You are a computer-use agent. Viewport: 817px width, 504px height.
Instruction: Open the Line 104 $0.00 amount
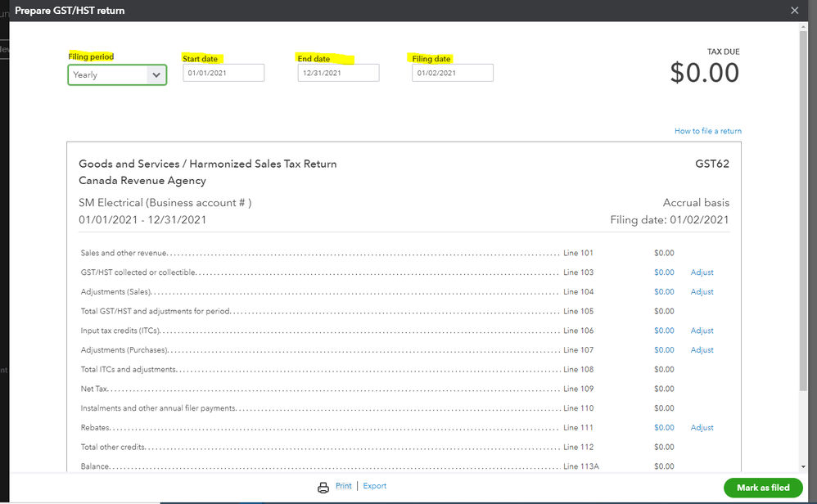(x=664, y=292)
